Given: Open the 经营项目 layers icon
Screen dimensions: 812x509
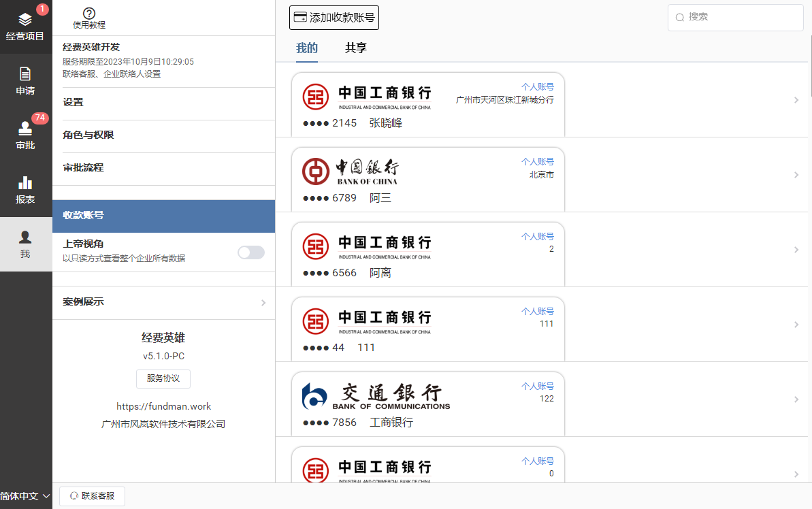Looking at the screenshot, I should point(25,20).
